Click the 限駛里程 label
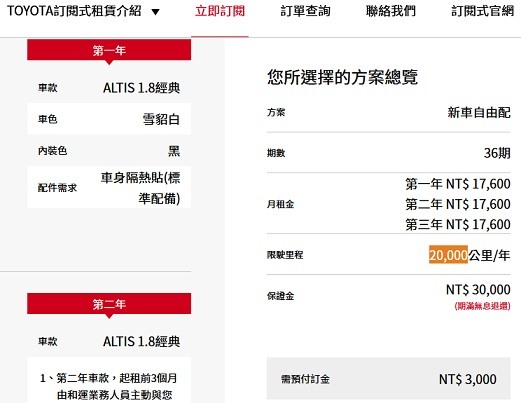This screenshot has height=403, width=521. (285, 255)
